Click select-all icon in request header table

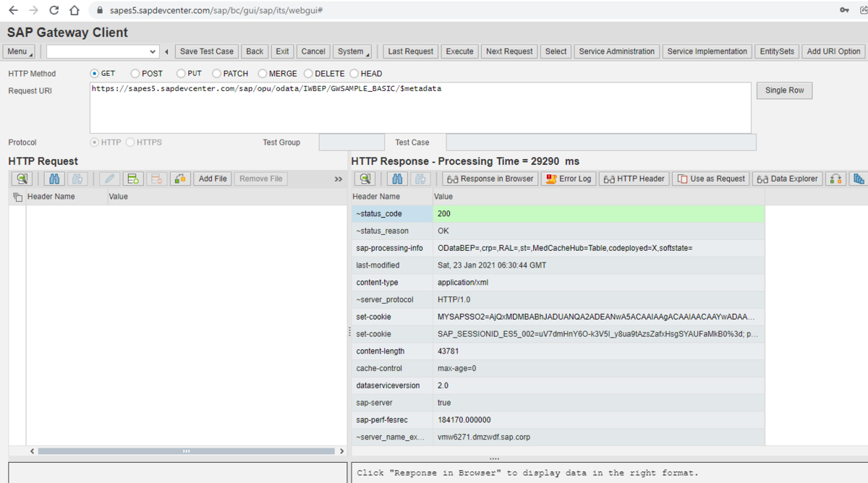(17, 197)
